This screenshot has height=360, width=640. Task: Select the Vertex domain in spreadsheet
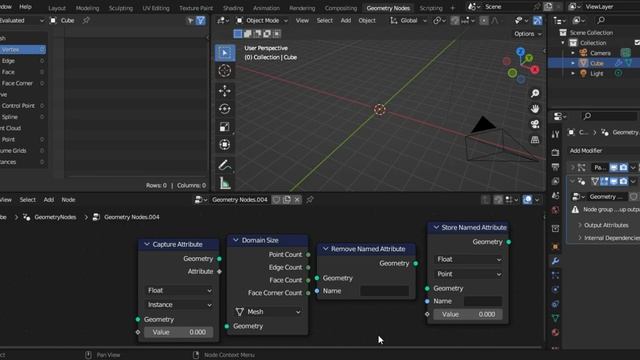point(23,49)
